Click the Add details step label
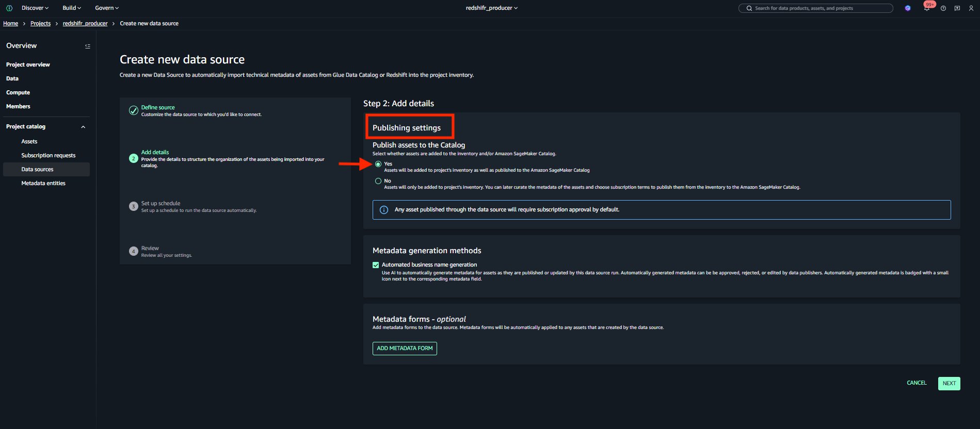Image resolution: width=980 pixels, height=429 pixels. coord(155,153)
